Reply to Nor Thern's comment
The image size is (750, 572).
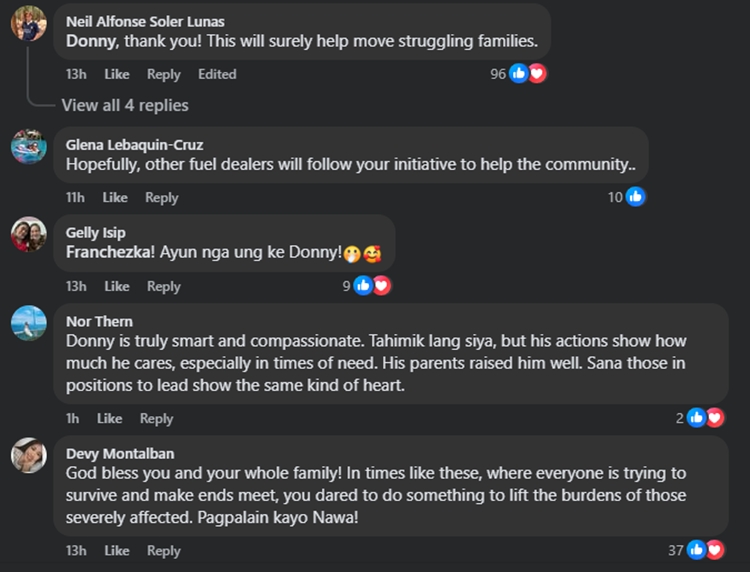tap(156, 418)
